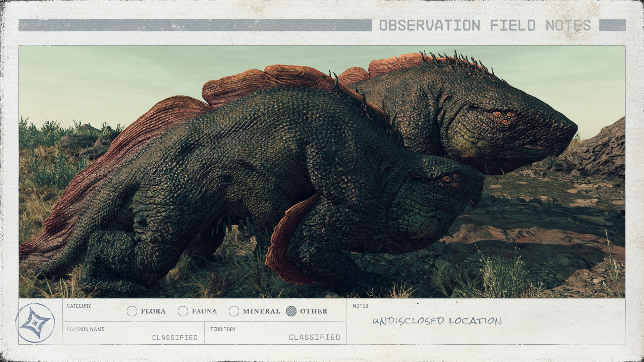
Task: Click the Territory CLASSIFIED field
Action: click(314, 337)
